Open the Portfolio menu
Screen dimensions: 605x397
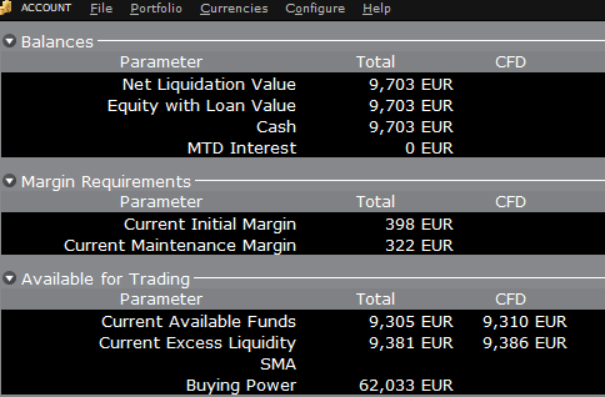[156, 8]
